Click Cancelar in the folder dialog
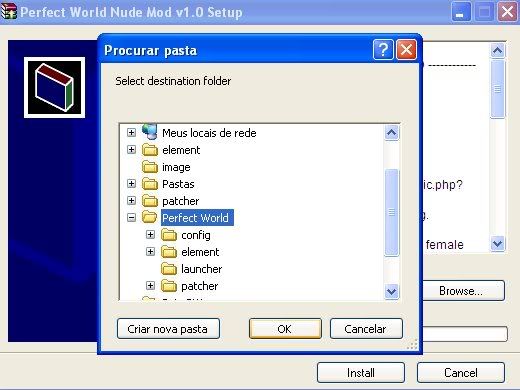This screenshot has width=520, height=390. [366, 329]
